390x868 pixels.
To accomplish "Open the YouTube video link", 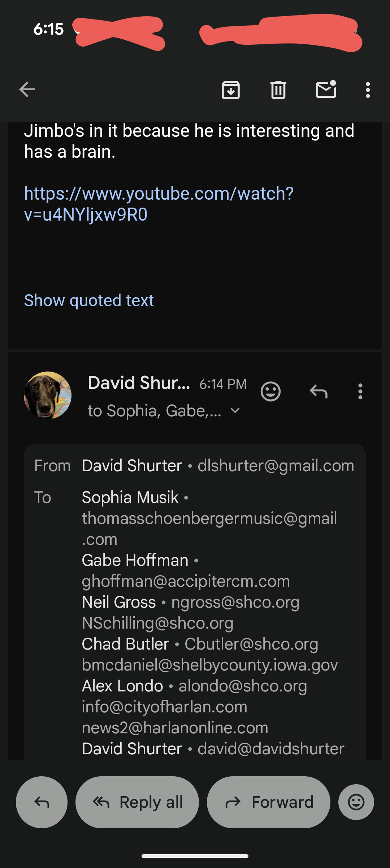I will click(x=159, y=204).
